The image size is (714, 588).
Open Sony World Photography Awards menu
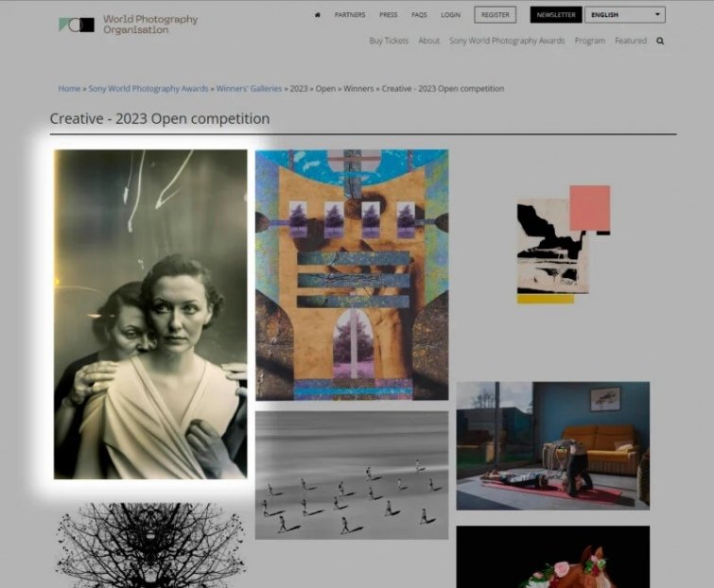(x=507, y=41)
